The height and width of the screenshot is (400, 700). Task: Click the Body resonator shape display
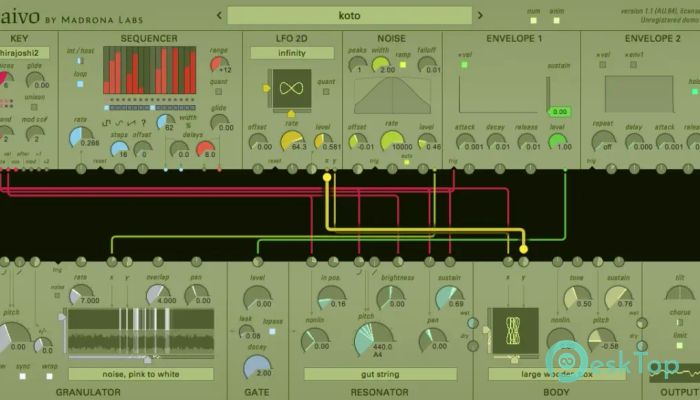pos(514,329)
